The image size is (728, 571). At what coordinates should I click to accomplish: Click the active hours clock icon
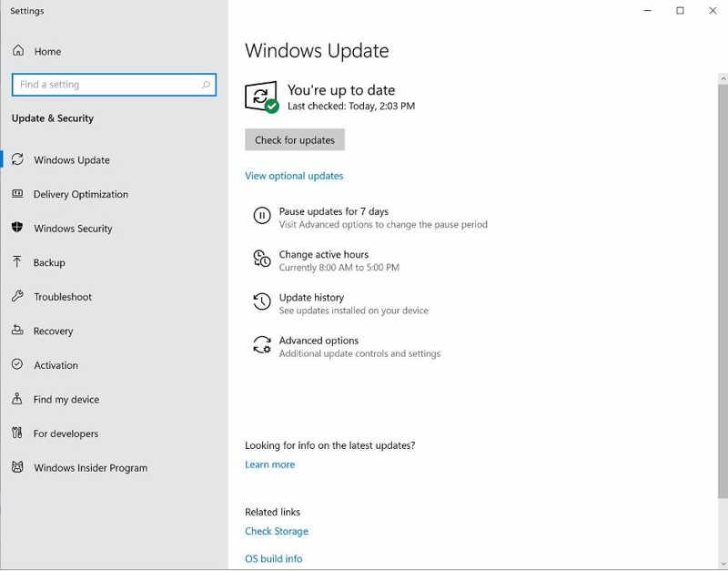(x=262, y=259)
